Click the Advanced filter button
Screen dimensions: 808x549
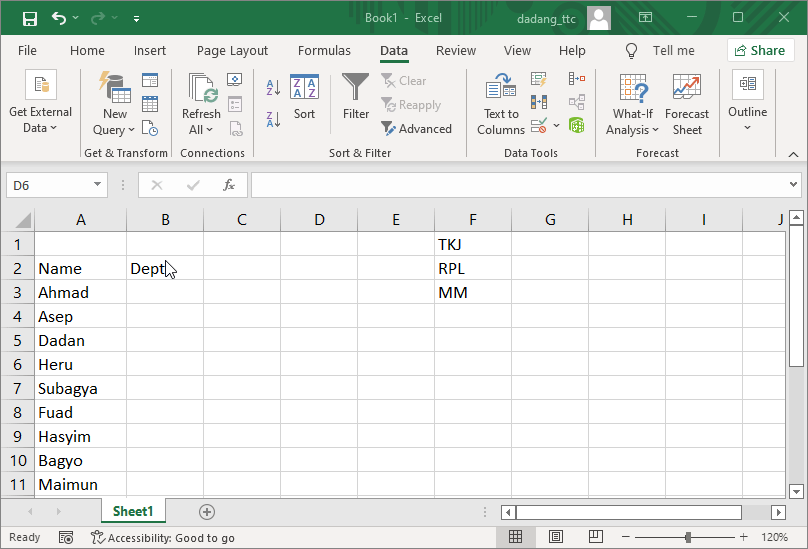(416, 129)
